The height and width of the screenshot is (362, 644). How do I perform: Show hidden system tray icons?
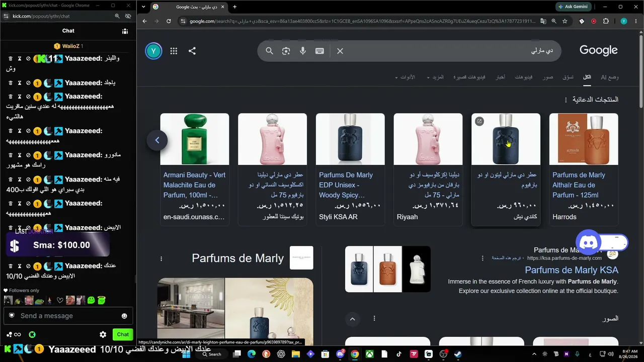pos(534,354)
